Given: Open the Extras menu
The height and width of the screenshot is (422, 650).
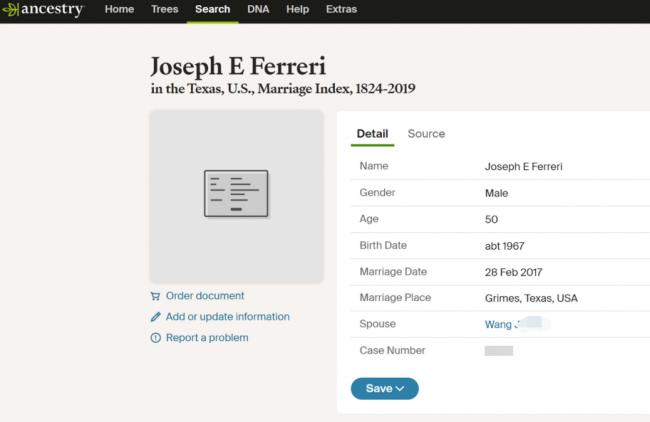Looking at the screenshot, I should pos(341,9).
